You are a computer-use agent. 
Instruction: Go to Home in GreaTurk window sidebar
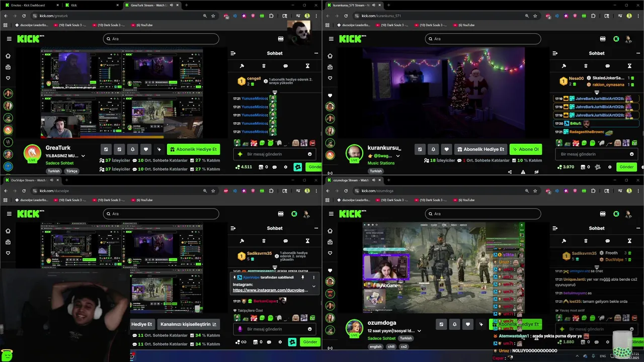8,56
